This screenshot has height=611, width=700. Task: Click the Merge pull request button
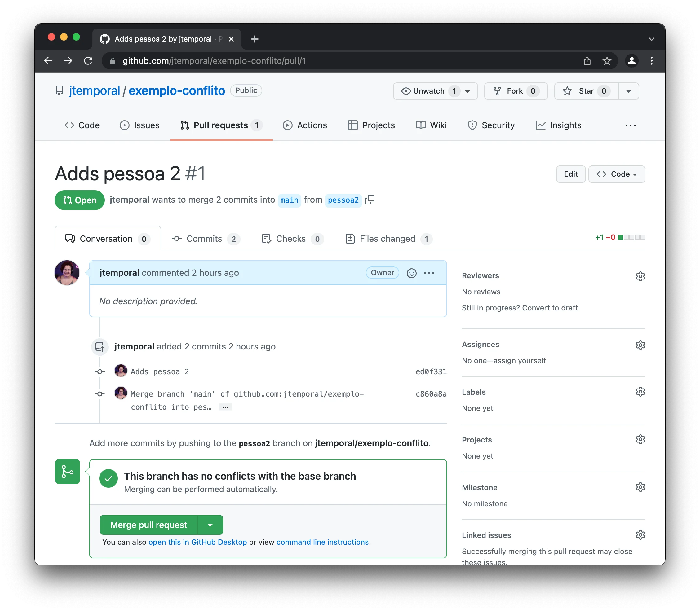click(x=149, y=525)
